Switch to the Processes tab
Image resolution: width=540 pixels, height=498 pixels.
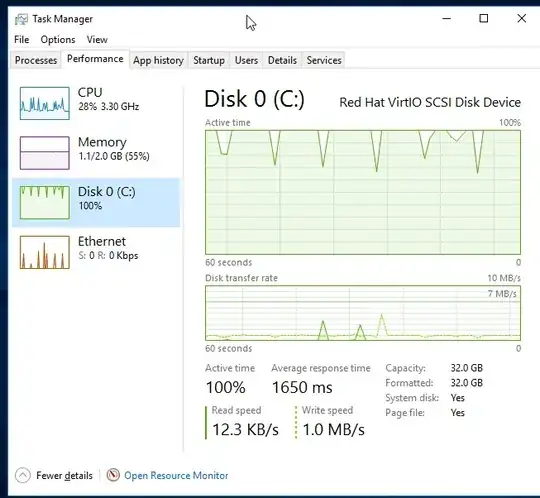pos(36,60)
